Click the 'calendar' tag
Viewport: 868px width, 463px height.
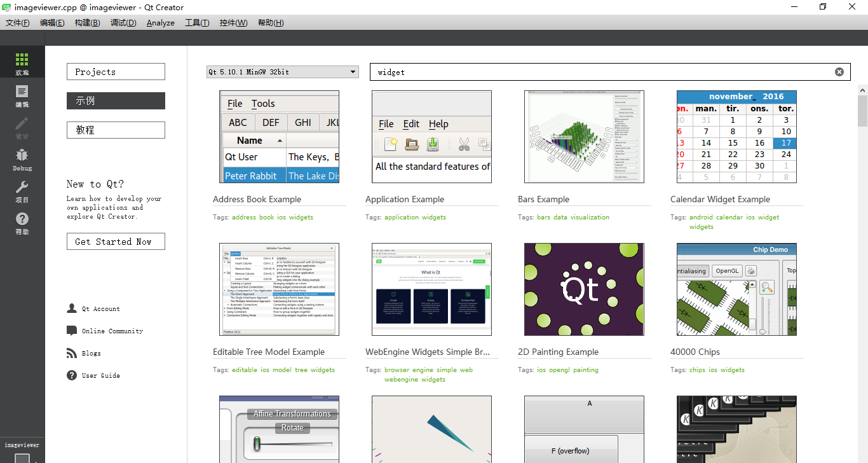tap(729, 218)
